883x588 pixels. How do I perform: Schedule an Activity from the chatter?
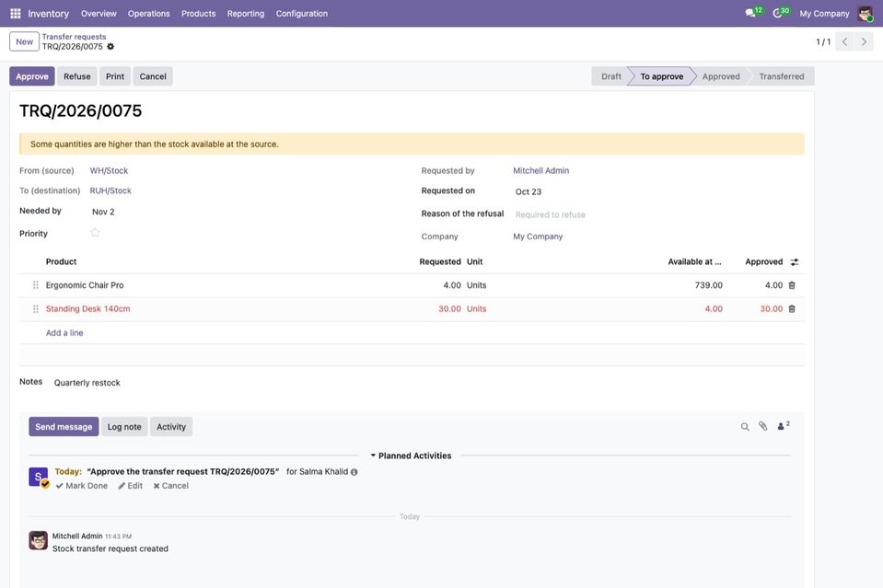171,427
